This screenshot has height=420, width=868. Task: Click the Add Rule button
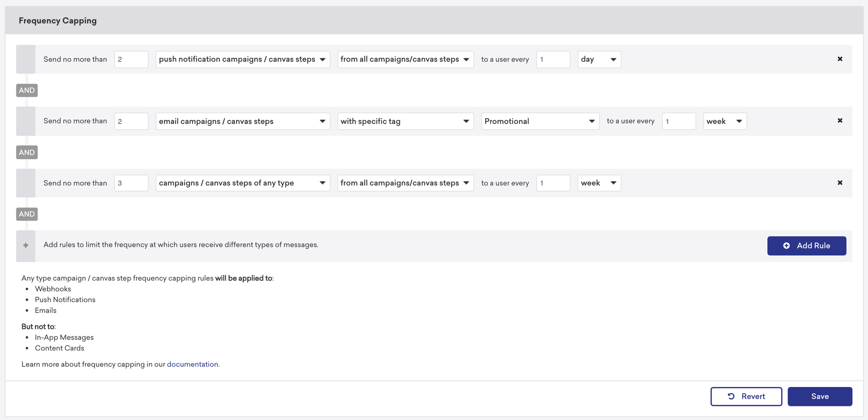(x=806, y=246)
